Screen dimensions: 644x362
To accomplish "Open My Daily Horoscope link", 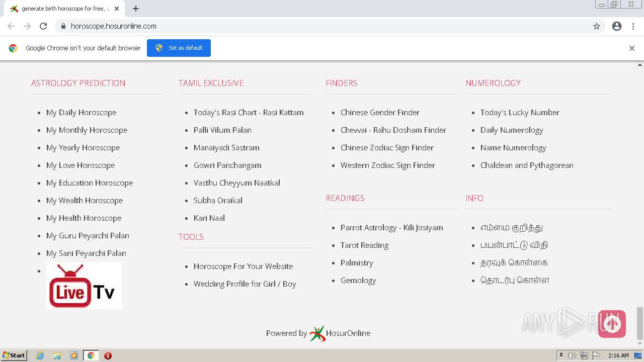I will tap(81, 113).
